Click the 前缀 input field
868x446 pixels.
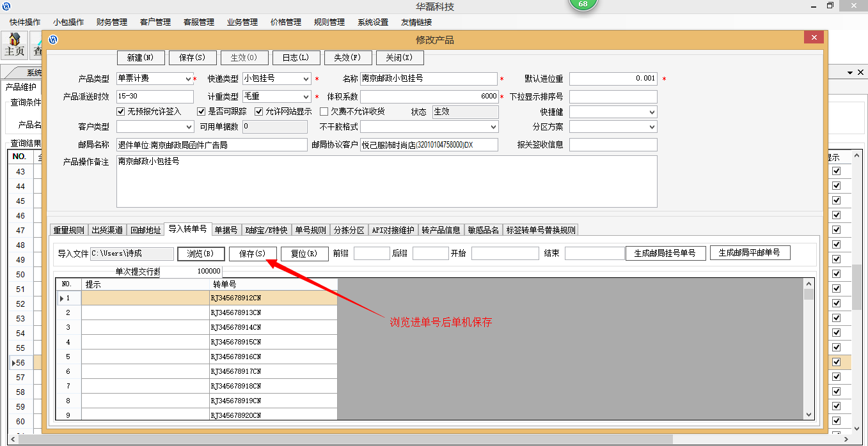coord(371,254)
